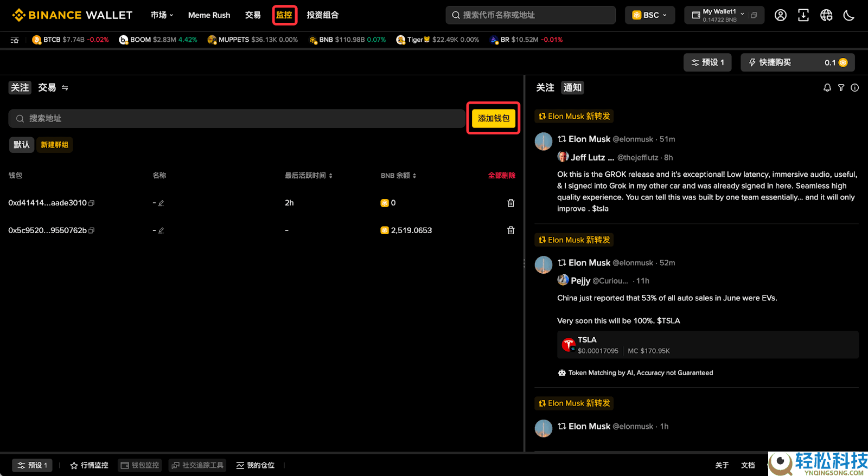Click BR $10.52M ticker
The width and height of the screenshot is (868, 476).
click(x=526, y=40)
